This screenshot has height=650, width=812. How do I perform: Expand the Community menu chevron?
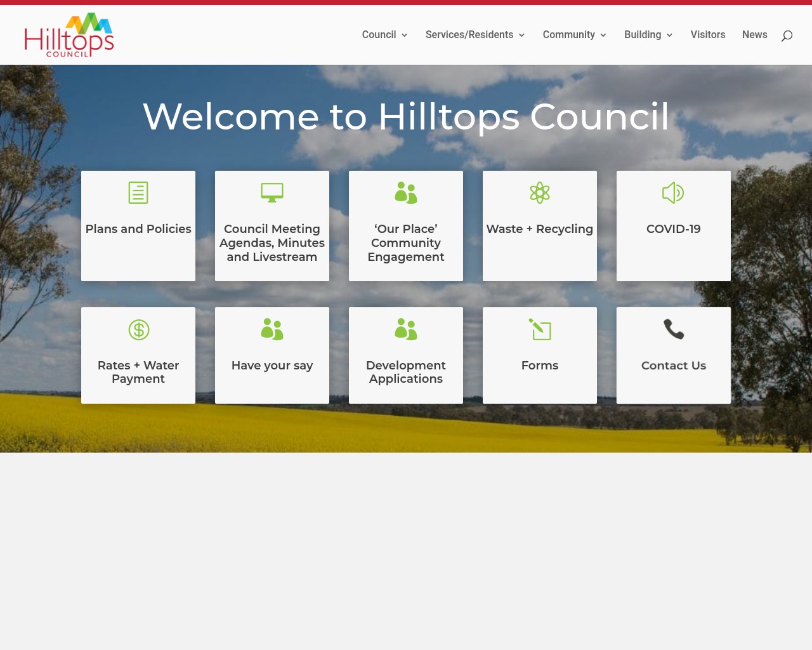point(603,36)
